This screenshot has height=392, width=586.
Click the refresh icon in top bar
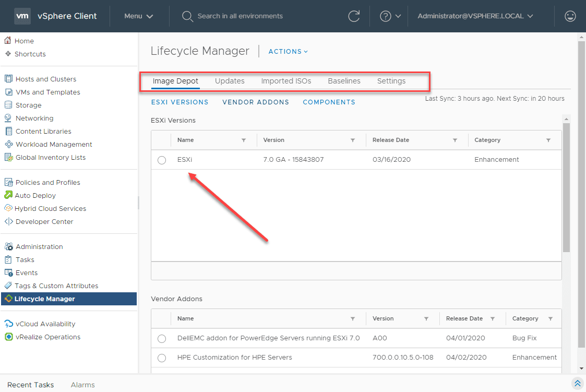click(x=354, y=16)
